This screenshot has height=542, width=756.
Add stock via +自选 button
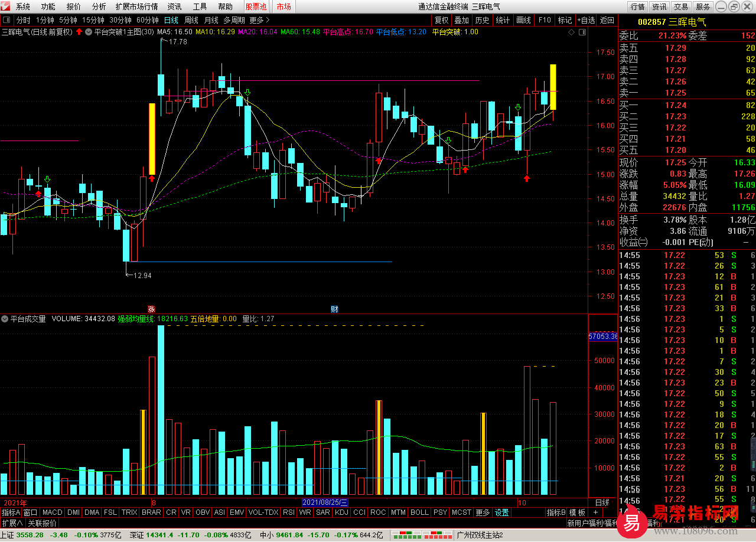point(586,20)
